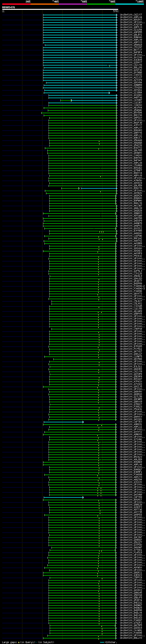Viewport: 146px width, 644px height.
Task: Select the UniRef100_Q2F5L3 label
Action: click(x=131, y=271)
